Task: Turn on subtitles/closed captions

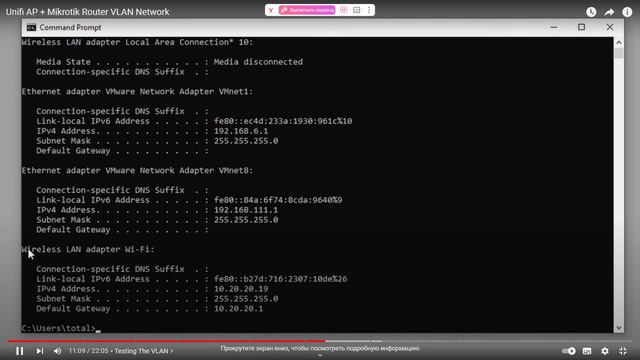Action: coord(587,351)
